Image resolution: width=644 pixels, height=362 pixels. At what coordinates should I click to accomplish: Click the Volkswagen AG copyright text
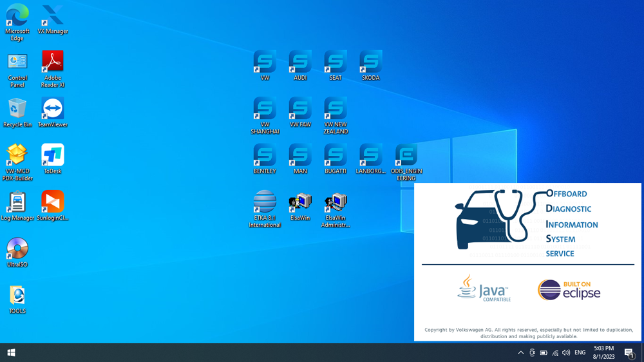pyautogui.click(x=529, y=333)
